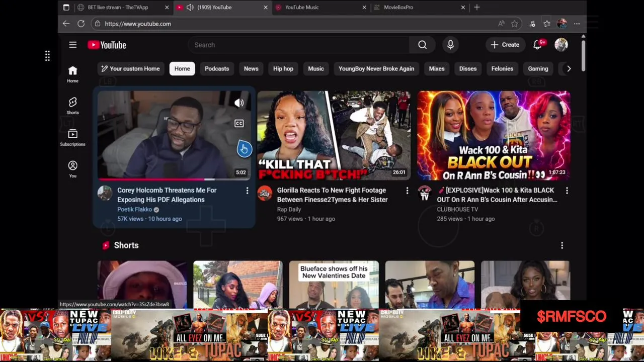
Task: Select the Music chip
Action: [316, 69]
